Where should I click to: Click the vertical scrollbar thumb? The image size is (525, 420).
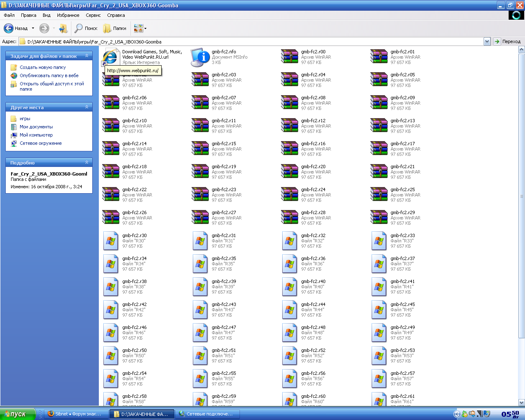(x=522, y=196)
